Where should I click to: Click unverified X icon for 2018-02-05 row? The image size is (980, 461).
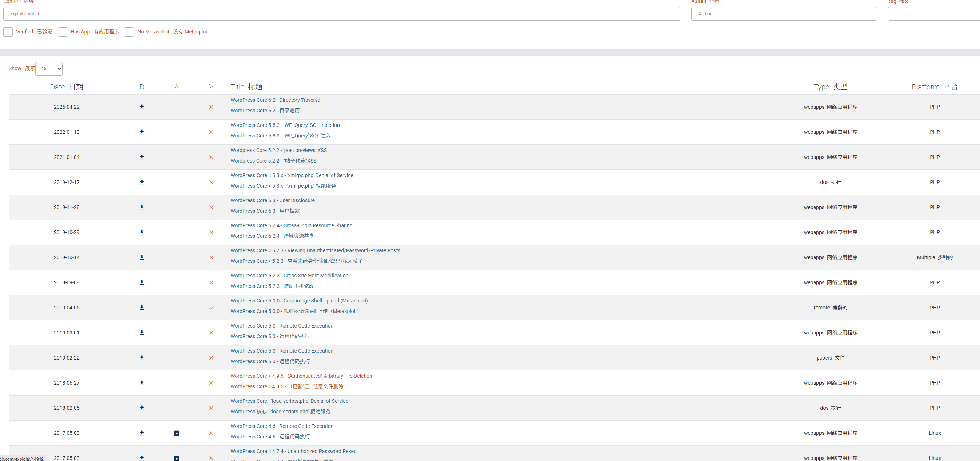[211, 408]
